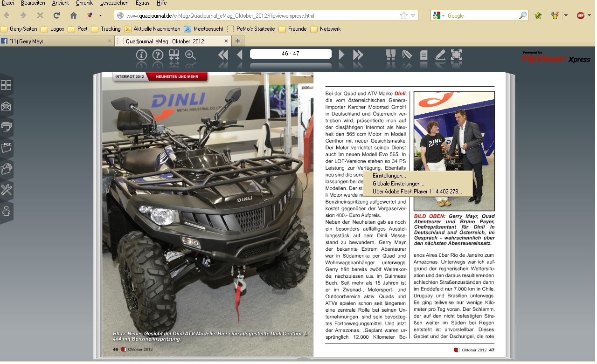597x364 pixels.
Task: Choose Über Adobe Flash Player entry
Action: tap(417, 192)
